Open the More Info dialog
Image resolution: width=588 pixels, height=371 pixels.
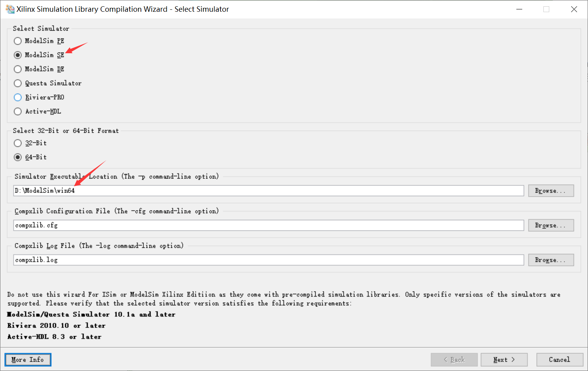click(x=27, y=359)
